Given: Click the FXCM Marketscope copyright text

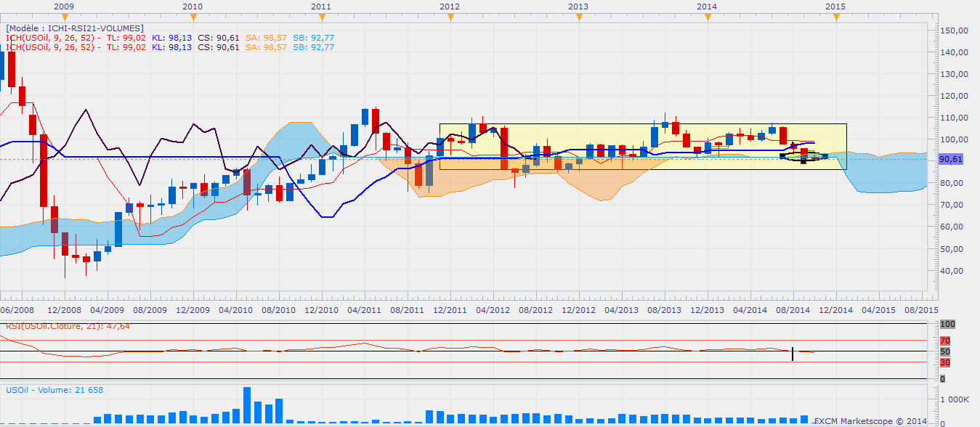Looking at the screenshot, I should pyautogui.click(x=870, y=421).
